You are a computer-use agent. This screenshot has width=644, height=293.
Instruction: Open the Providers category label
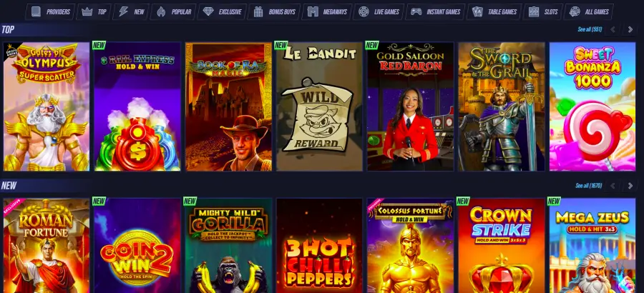58,12
